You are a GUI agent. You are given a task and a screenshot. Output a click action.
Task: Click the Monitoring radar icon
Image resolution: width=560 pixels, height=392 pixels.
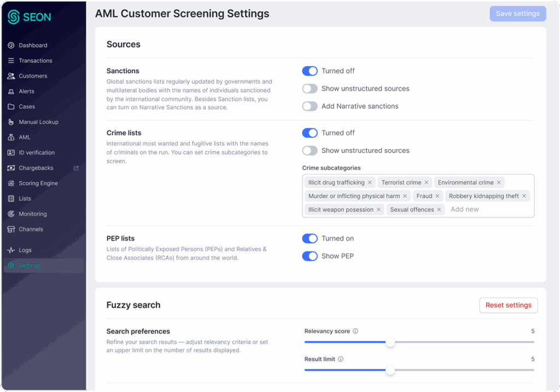[x=11, y=214]
